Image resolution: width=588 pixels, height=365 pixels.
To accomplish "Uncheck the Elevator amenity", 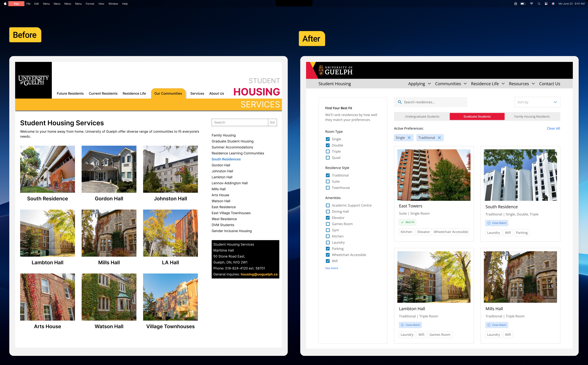I will (x=328, y=218).
